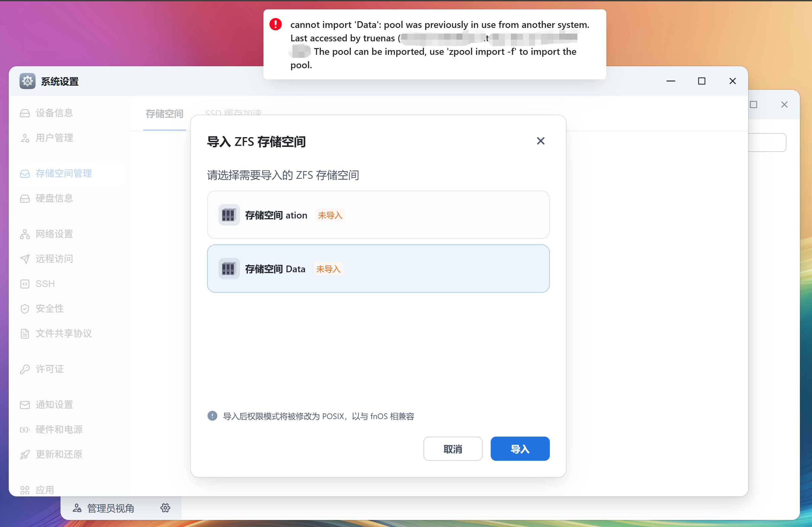812x527 pixels.
Task: Open the SSH settings page
Action: (x=45, y=283)
